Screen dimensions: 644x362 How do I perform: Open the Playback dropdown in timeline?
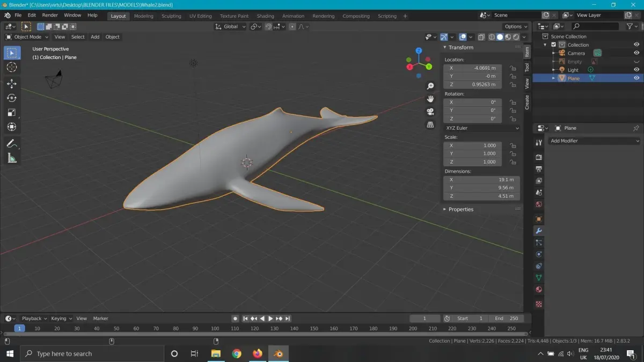coord(34,319)
